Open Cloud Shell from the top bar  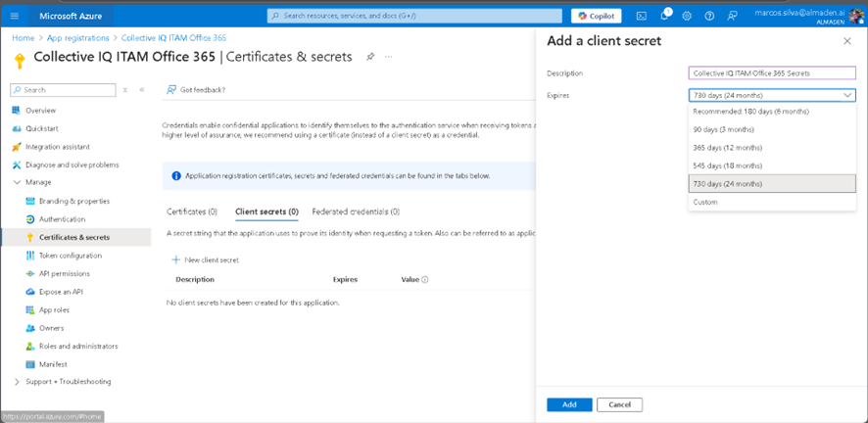[x=641, y=16]
